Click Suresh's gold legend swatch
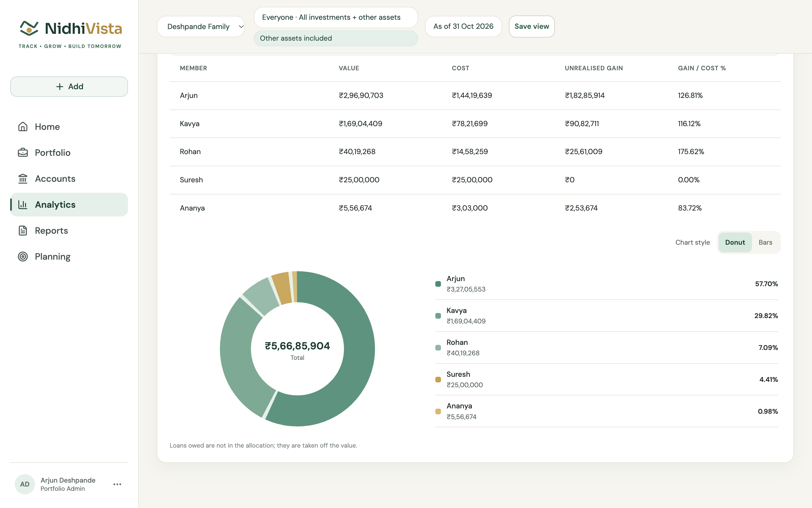Screen dimensions: 812x508 click(x=438, y=380)
